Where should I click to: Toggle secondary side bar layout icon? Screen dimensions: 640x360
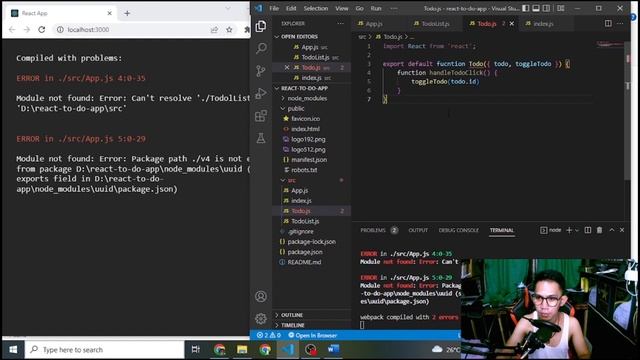pos(546,8)
